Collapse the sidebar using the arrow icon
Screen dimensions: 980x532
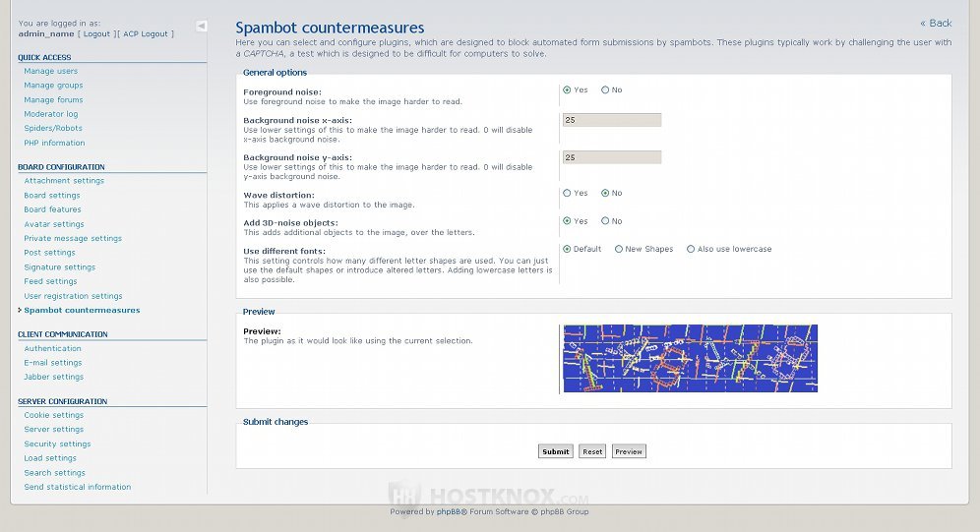point(202,27)
